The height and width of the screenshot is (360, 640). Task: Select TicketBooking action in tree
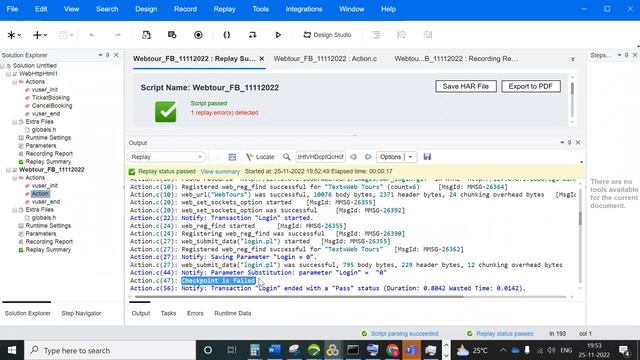[51, 98]
